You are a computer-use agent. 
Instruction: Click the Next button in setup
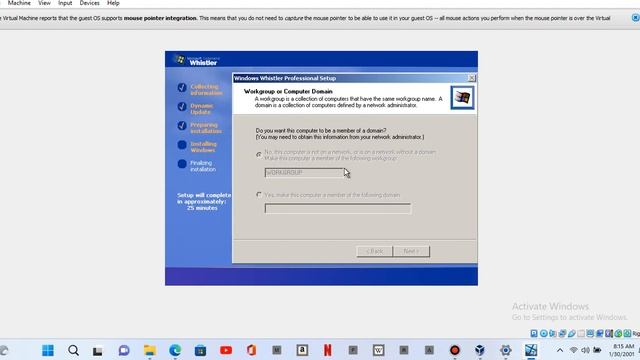click(x=411, y=251)
